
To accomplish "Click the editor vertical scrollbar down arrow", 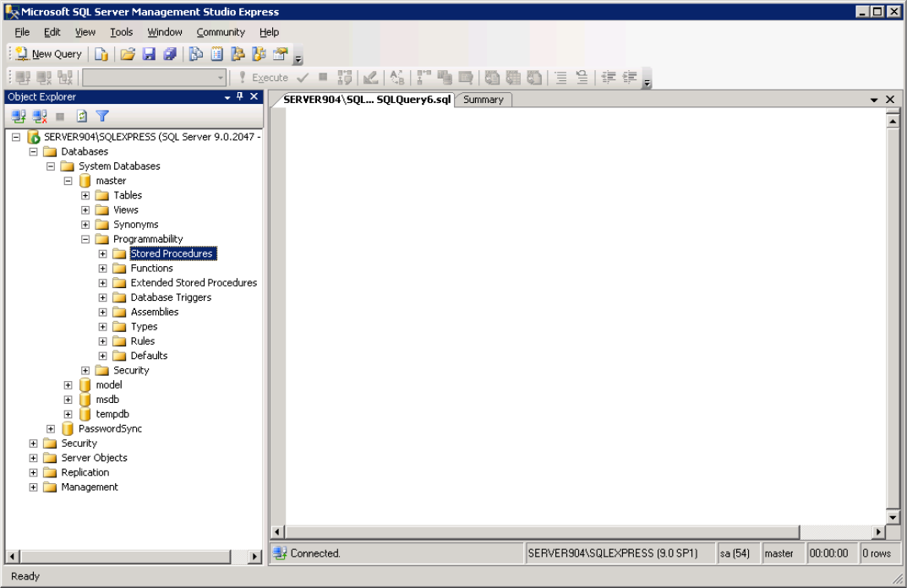I will click(892, 517).
